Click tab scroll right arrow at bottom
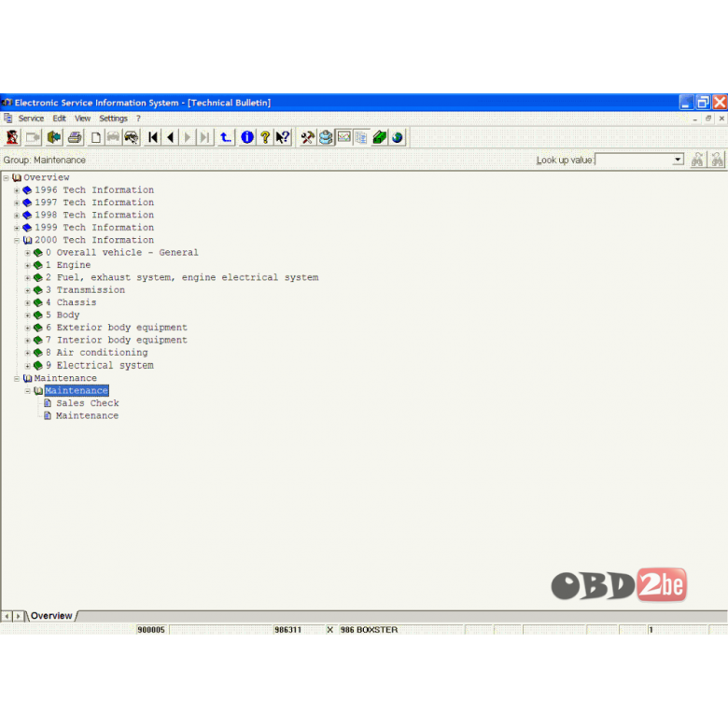728x728 pixels. coord(18,616)
